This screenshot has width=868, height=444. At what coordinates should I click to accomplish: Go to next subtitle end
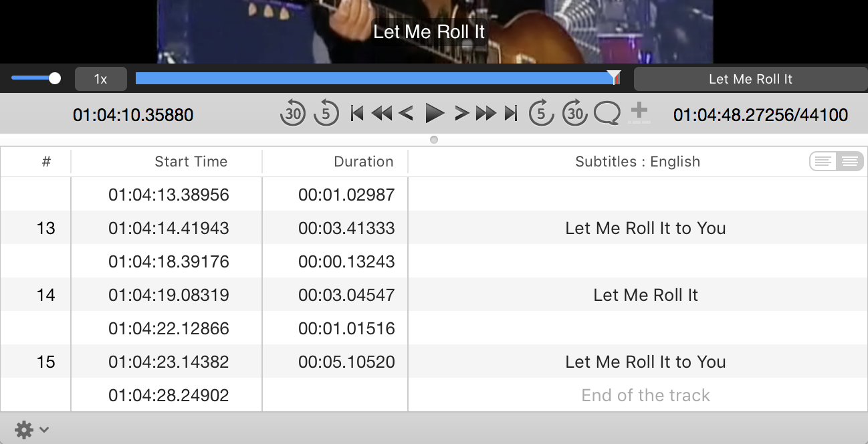coord(511,114)
